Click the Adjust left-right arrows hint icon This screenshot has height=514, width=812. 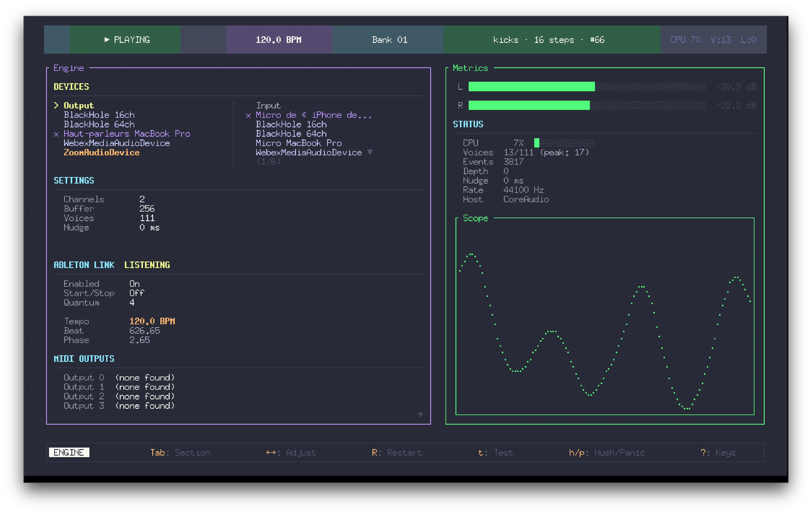pos(271,452)
